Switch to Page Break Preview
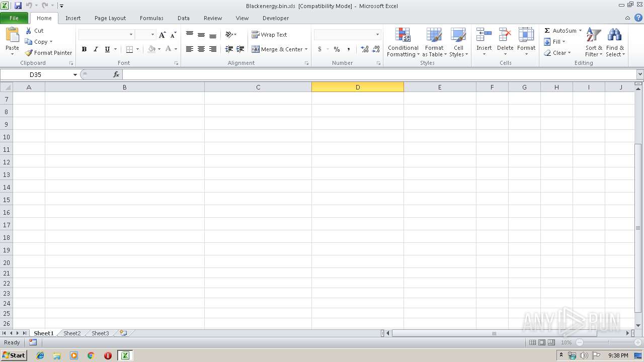This screenshot has height=362, width=644. (551, 342)
